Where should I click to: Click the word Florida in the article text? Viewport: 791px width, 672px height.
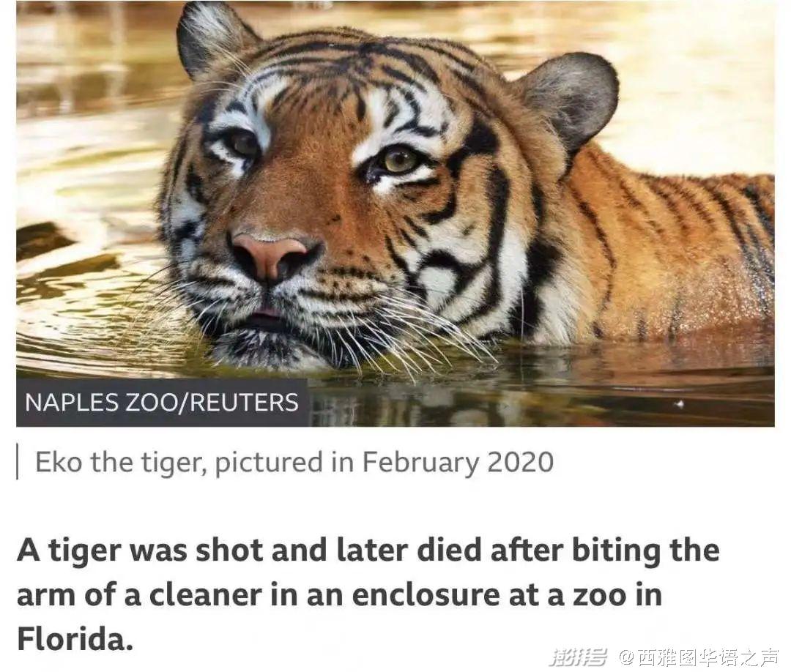point(75,639)
